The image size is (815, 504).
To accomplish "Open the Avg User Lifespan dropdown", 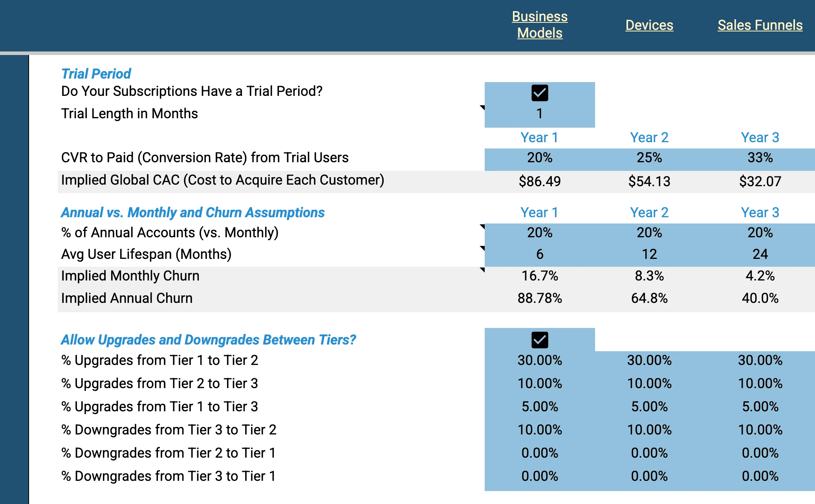I will [x=482, y=249].
